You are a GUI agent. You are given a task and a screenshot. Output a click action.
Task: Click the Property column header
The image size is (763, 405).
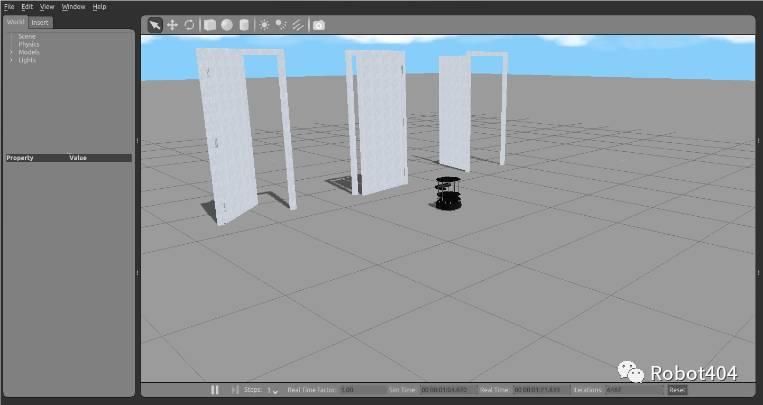20,158
